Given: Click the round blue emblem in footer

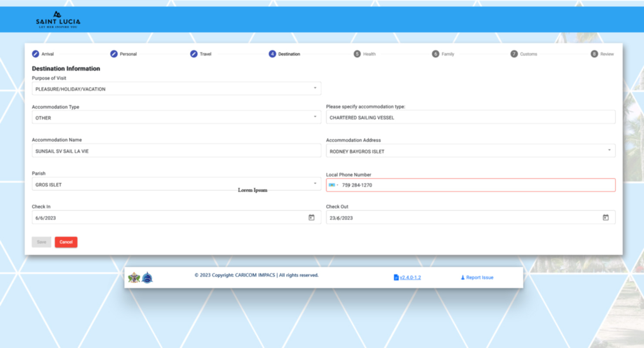Looking at the screenshot, I should [148, 278].
